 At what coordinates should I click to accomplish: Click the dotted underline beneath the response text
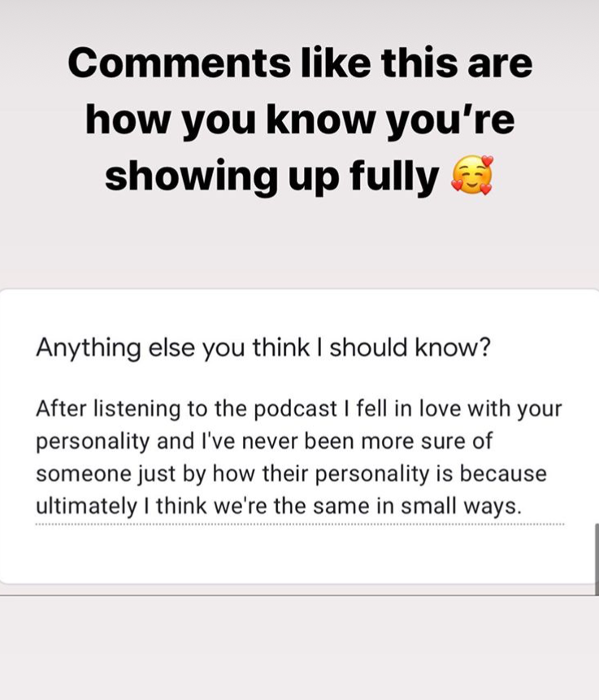coord(299,524)
